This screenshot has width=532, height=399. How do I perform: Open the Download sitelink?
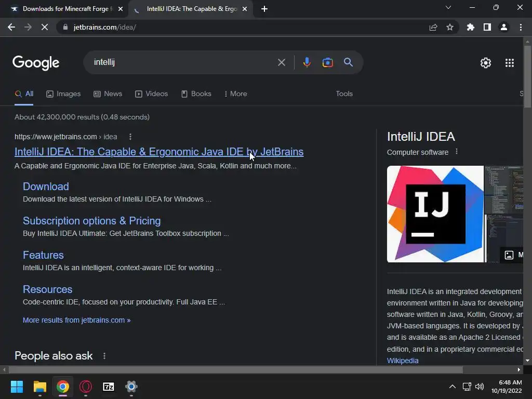[x=46, y=187]
